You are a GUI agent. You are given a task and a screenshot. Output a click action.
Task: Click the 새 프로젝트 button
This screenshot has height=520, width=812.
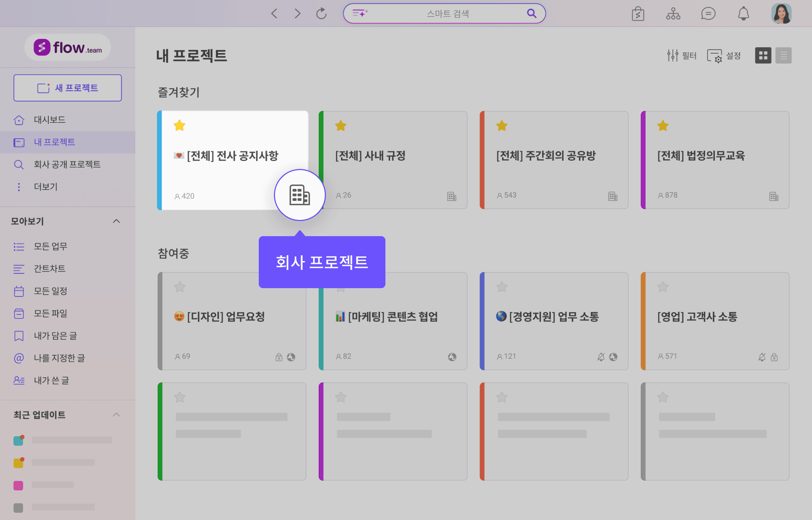(x=67, y=88)
